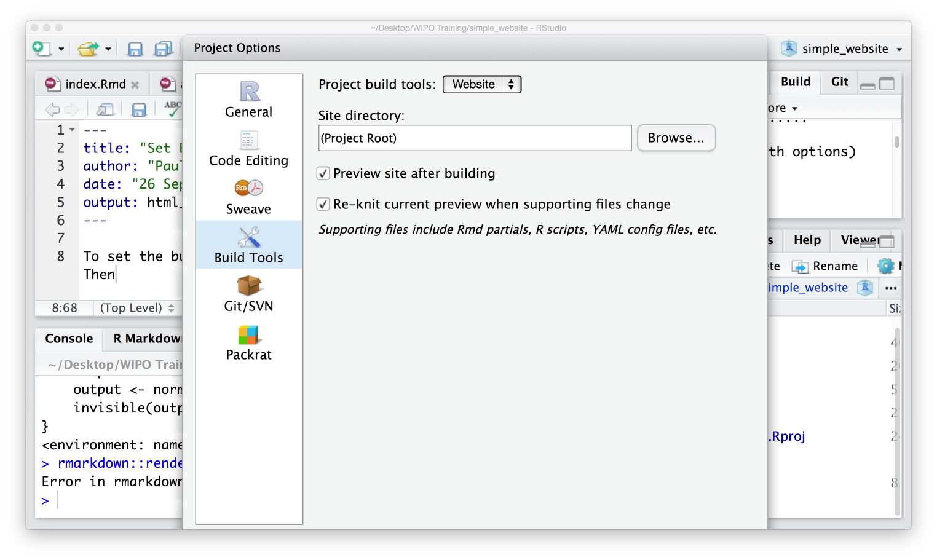Collapse the YAML header fold arrow on line 1

(x=72, y=130)
